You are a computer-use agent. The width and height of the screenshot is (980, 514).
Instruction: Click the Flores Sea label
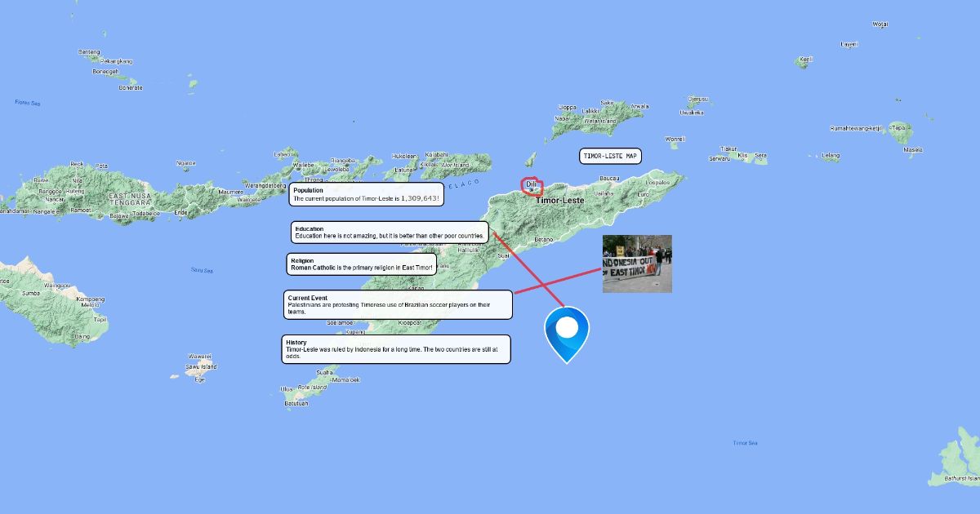[x=27, y=103]
